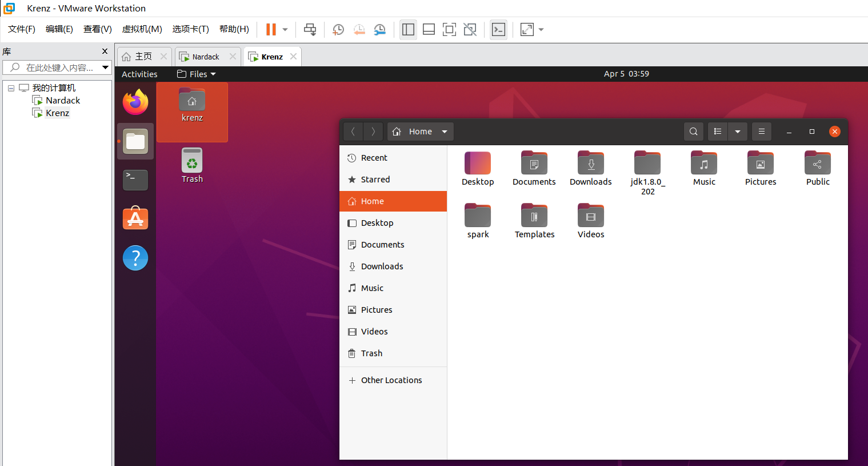Open Terminal from the dock
Screen dimensions: 868x466
pos(135,180)
